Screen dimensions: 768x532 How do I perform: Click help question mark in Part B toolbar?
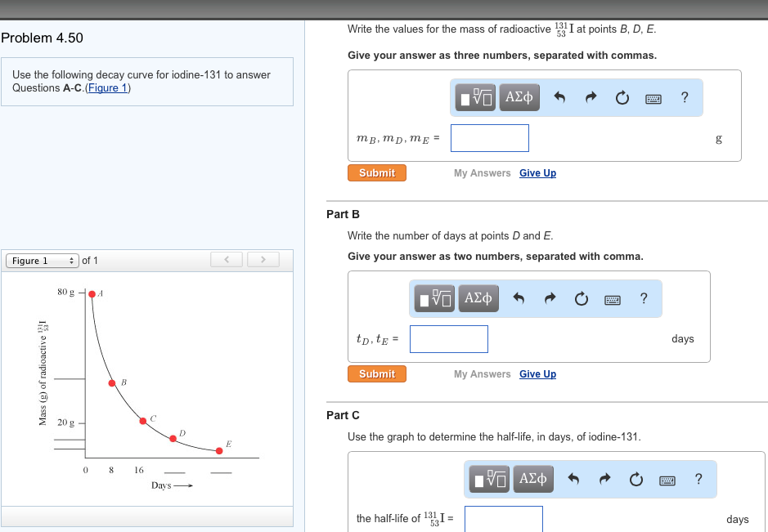click(644, 298)
